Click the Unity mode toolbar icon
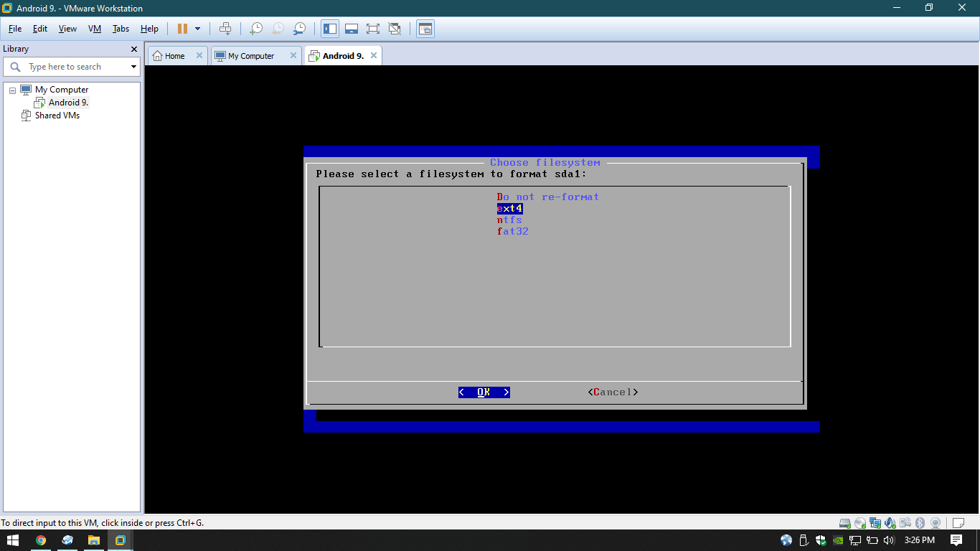This screenshot has width=980, height=551. [395, 29]
